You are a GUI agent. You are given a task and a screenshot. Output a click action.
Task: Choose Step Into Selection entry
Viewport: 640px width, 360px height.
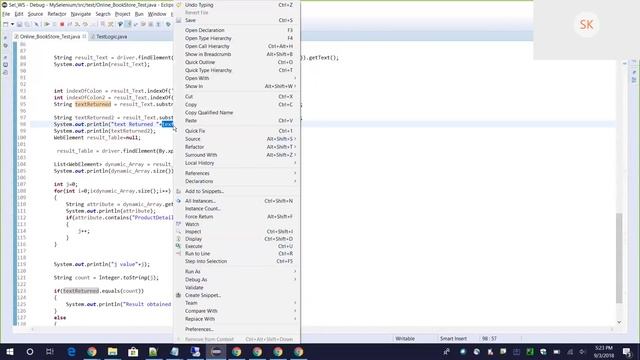point(237,261)
